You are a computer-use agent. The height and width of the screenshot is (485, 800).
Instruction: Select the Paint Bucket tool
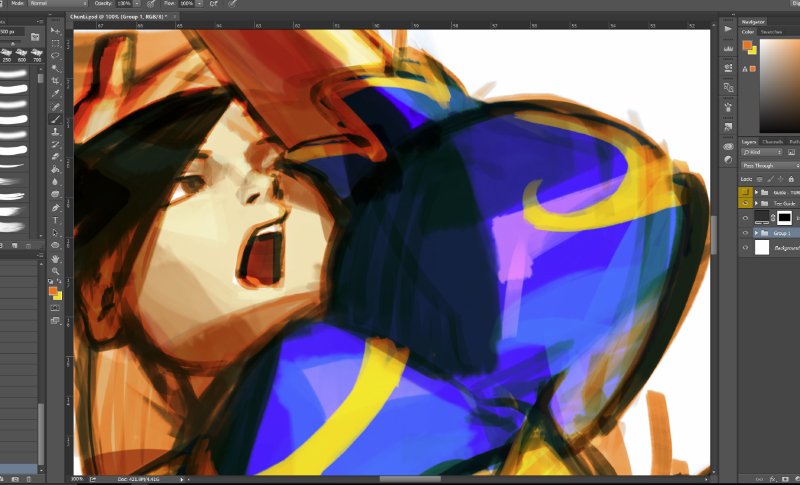[x=55, y=169]
